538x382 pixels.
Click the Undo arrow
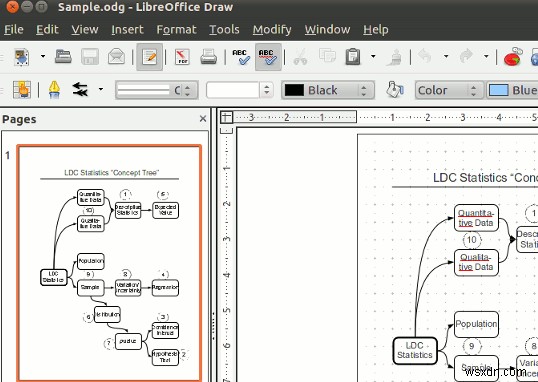point(425,56)
